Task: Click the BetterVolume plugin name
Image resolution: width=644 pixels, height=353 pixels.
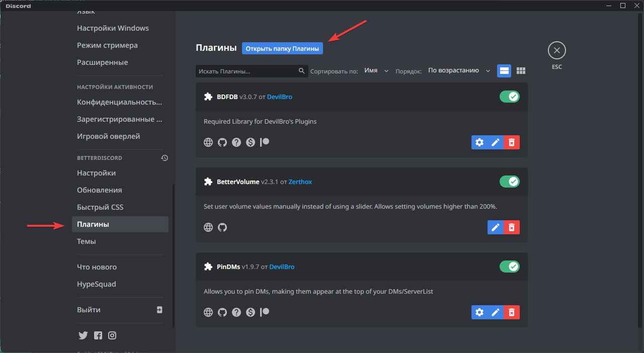Action: (238, 182)
